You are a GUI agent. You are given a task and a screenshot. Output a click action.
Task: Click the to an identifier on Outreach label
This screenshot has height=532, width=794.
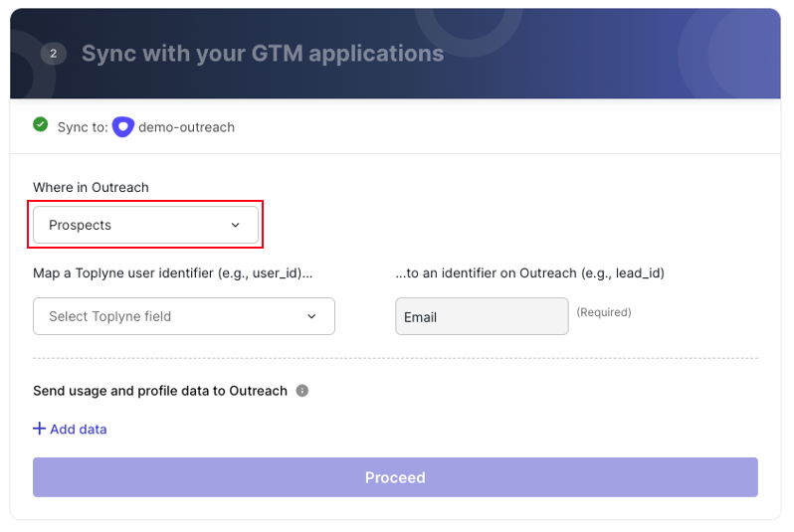pyautogui.click(x=529, y=273)
